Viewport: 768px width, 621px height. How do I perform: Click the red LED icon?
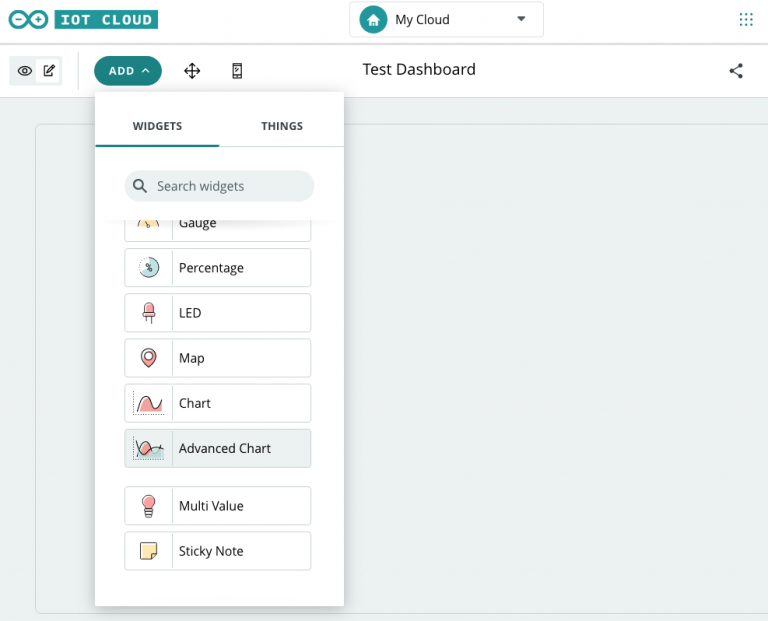pyautogui.click(x=149, y=313)
